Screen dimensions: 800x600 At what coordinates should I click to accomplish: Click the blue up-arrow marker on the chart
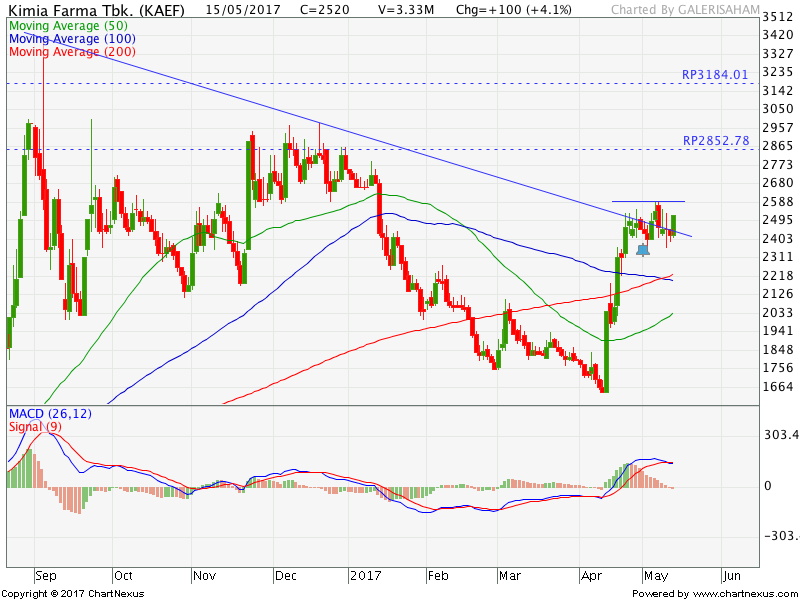643,247
